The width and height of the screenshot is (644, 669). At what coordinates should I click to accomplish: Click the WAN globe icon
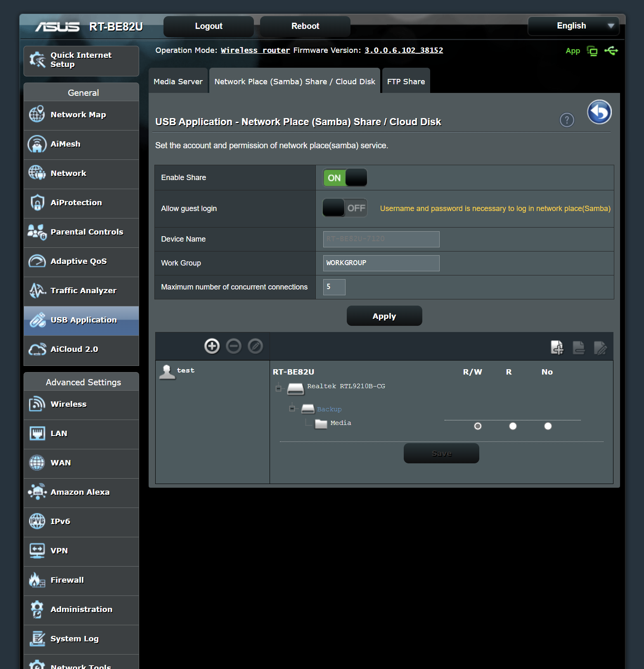point(37,463)
